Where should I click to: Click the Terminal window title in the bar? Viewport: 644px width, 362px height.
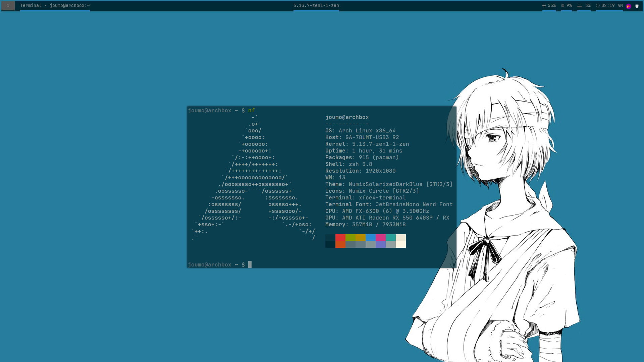(55, 6)
